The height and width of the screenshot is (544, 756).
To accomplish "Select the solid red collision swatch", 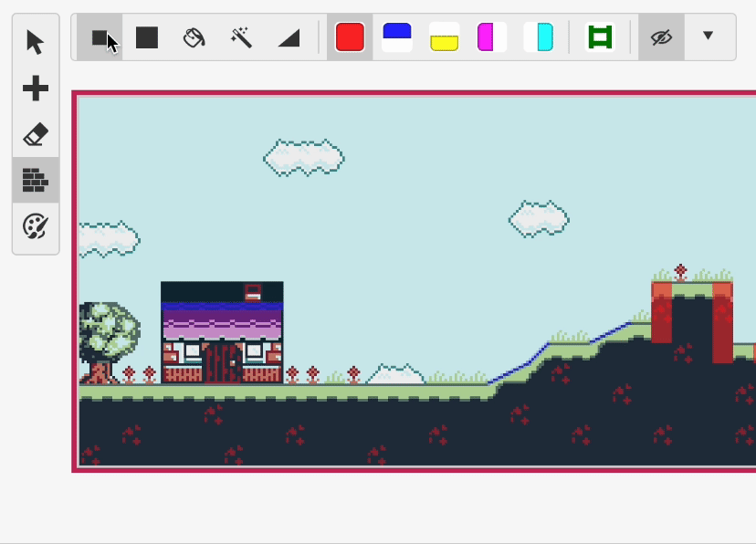I will 350,37.
